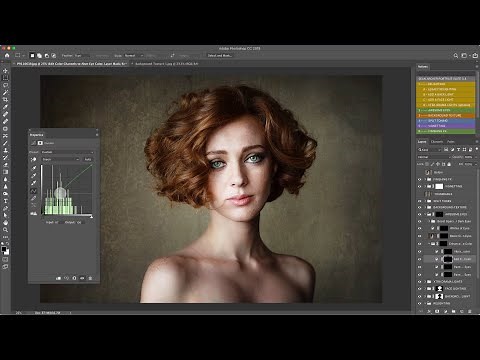
Task: Select the Actions panel tab
Action: pyautogui.click(x=423, y=67)
